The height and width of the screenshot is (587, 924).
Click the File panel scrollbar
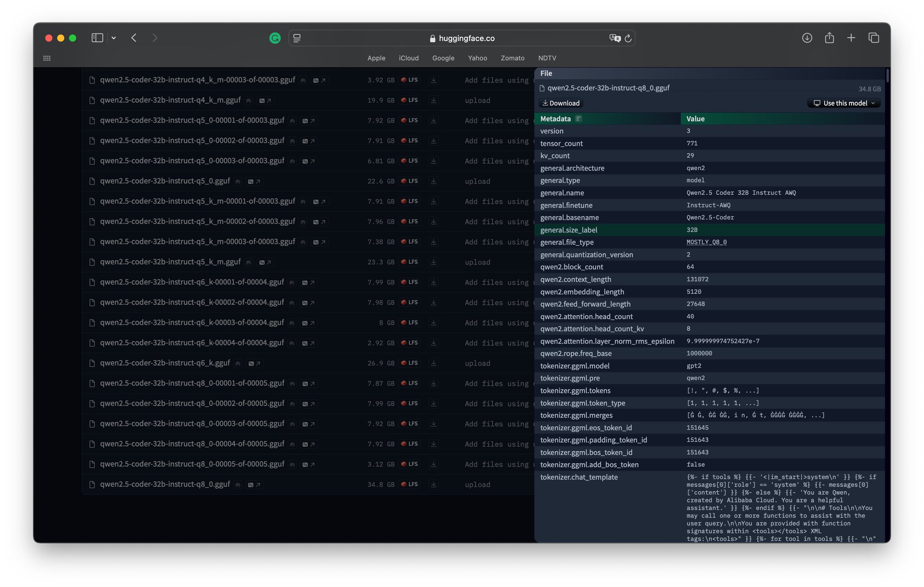(887, 76)
